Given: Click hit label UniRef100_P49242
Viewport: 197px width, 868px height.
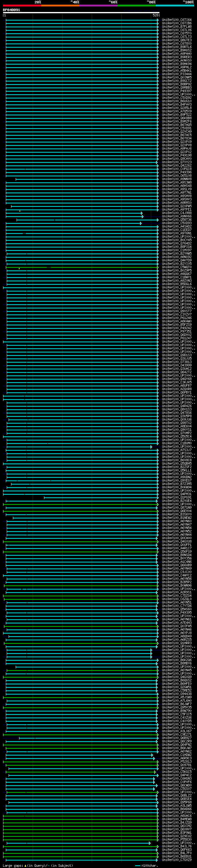Looking at the screenshot, I should coord(176,328).
